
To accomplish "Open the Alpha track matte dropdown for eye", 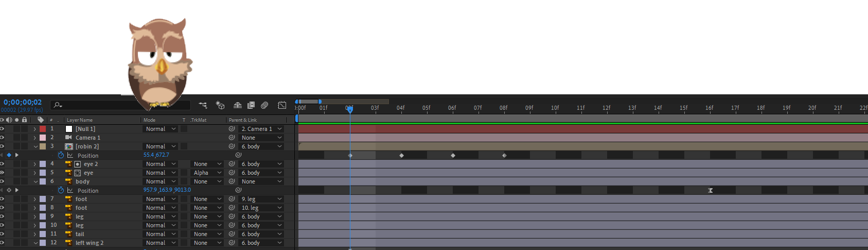I will point(207,173).
